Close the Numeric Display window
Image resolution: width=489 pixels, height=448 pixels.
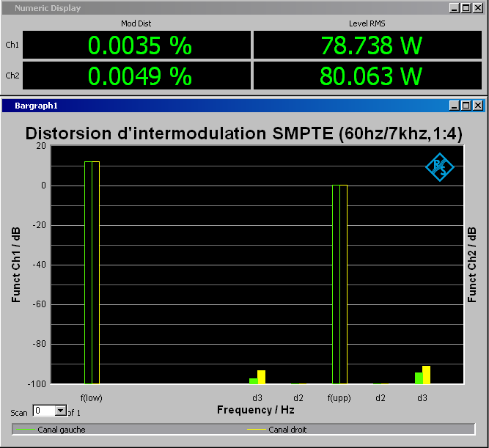coord(478,8)
